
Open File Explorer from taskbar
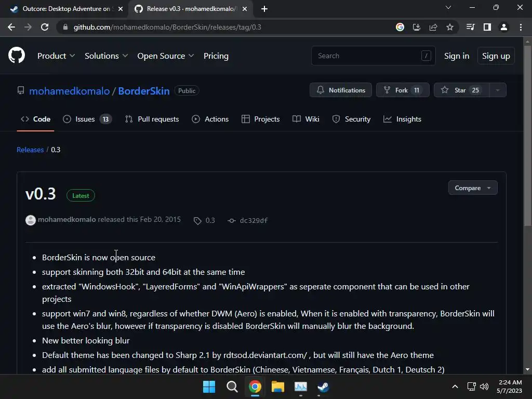[277, 387]
